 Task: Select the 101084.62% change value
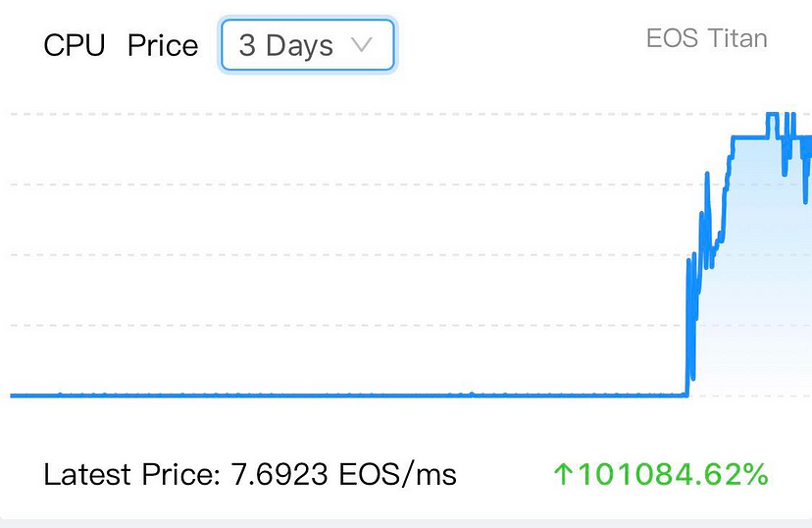point(673,474)
